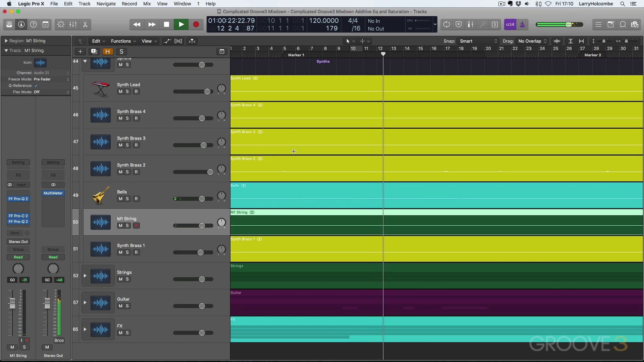This screenshot has width=644, height=362.
Task: Open the media Browsers button
Action: [635, 25]
